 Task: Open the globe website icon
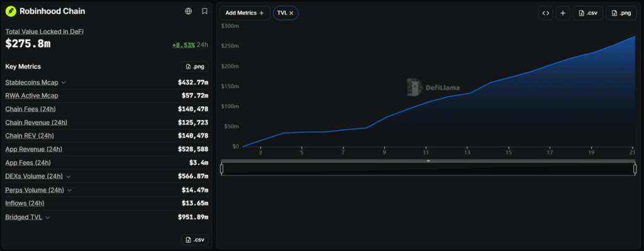pos(189,11)
